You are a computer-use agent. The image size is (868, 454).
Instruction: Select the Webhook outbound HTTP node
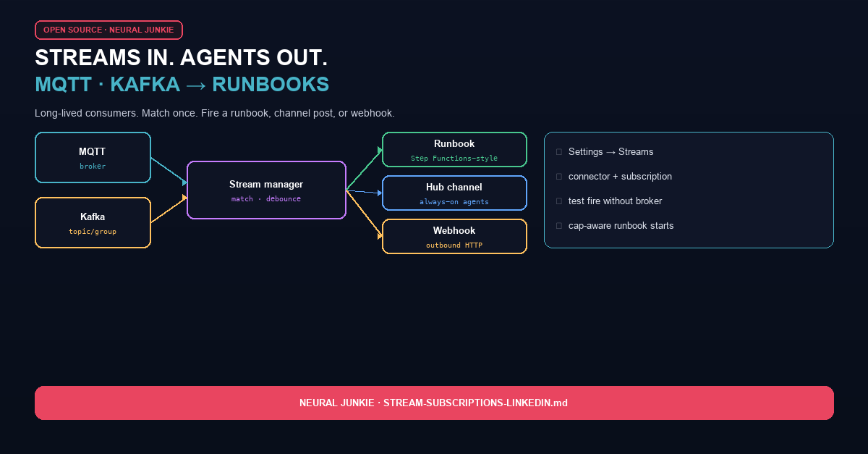coord(454,236)
